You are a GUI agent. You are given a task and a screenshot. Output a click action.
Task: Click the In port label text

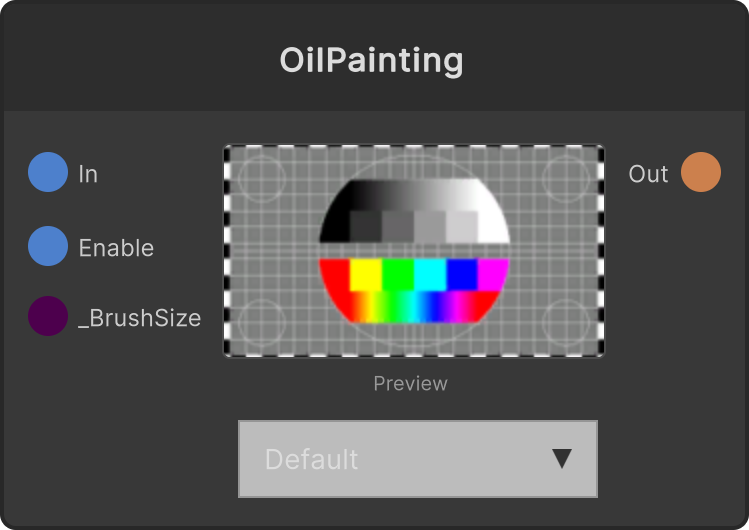(88, 174)
